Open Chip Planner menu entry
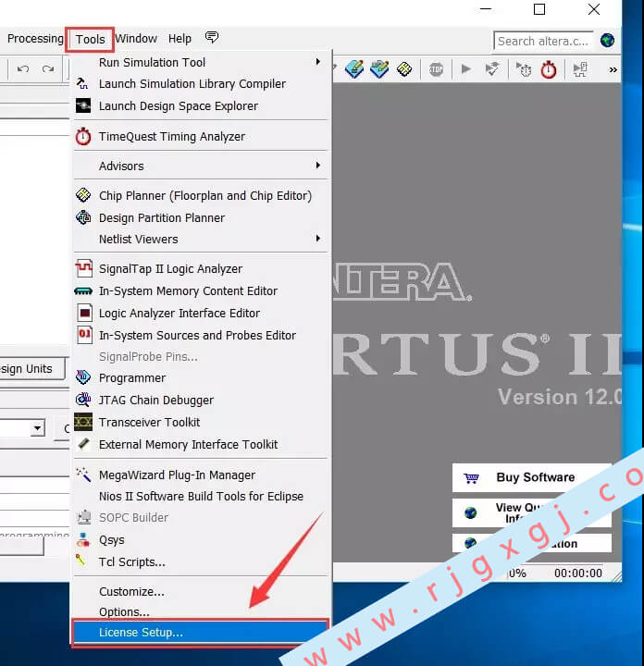644x666 pixels. click(x=201, y=196)
